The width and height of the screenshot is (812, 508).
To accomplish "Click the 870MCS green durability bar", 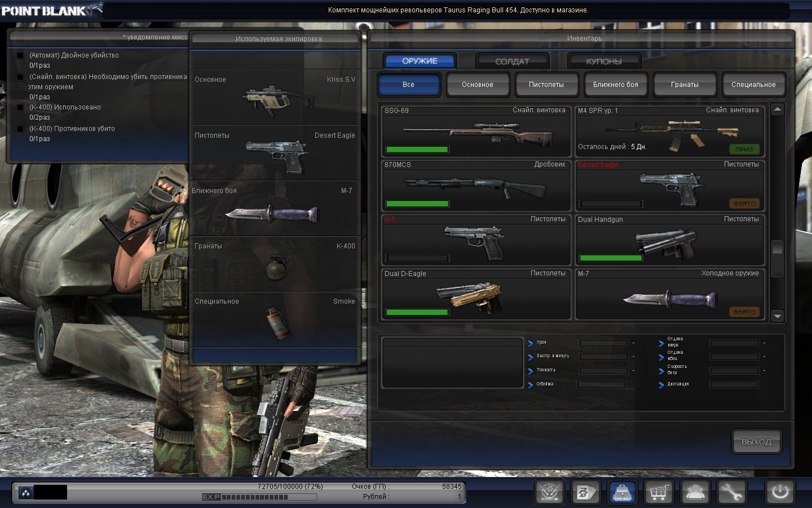I will 417,204.
